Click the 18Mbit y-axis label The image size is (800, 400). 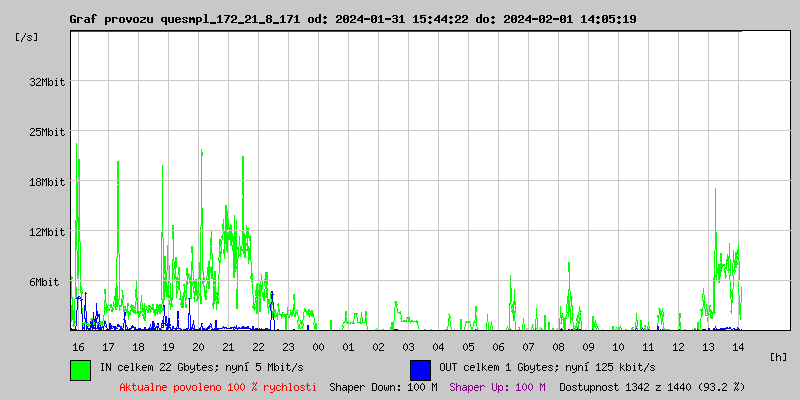tap(47, 182)
